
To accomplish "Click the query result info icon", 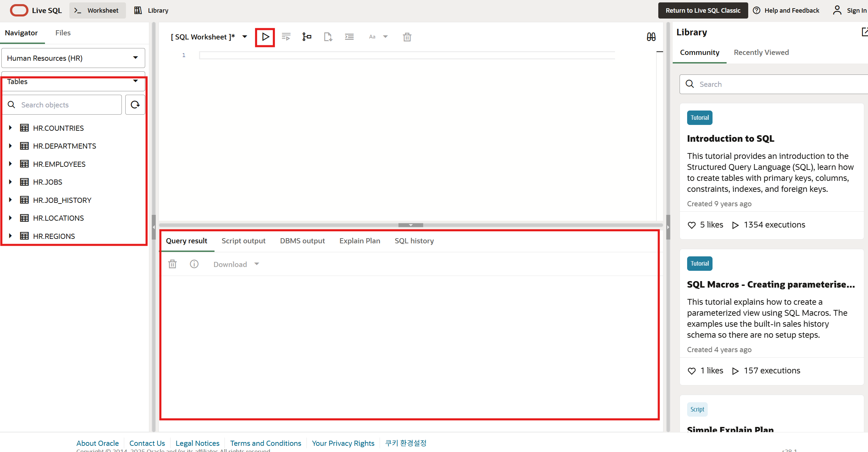I will click(194, 264).
